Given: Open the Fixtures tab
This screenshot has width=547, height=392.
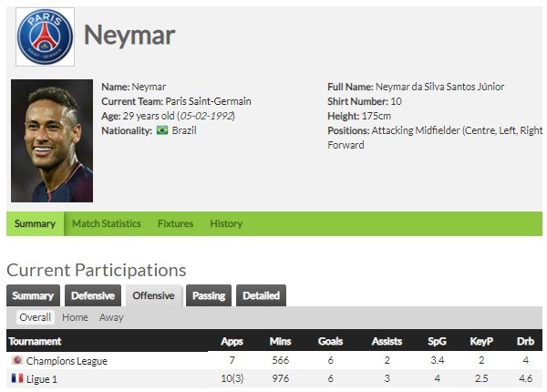Looking at the screenshot, I should coord(175,223).
